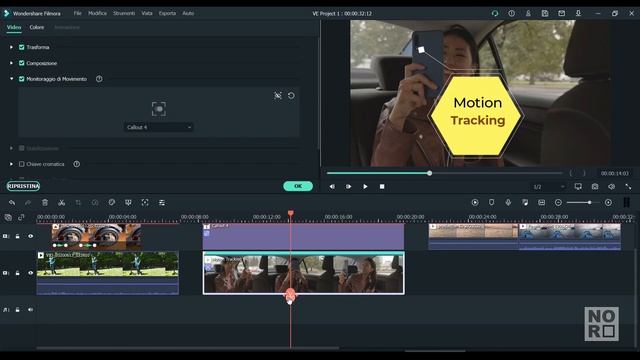
Task: Expand the Chiave cromatica section arrow
Action: [11, 164]
